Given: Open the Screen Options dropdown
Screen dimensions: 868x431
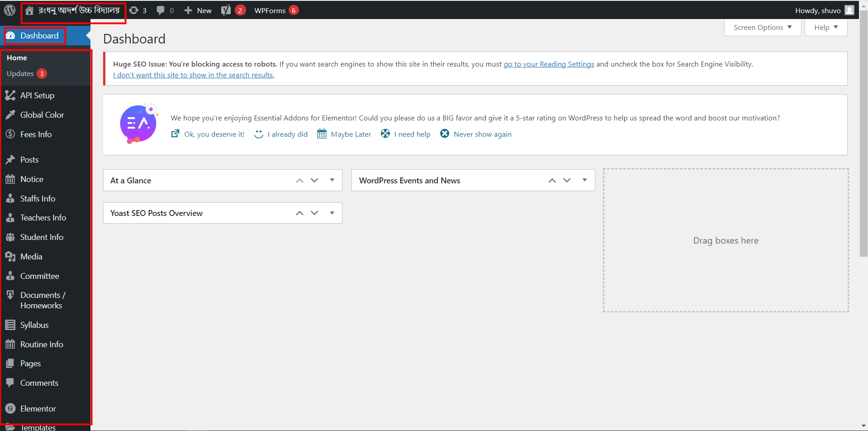Looking at the screenshot, I should tap(763, 27).
